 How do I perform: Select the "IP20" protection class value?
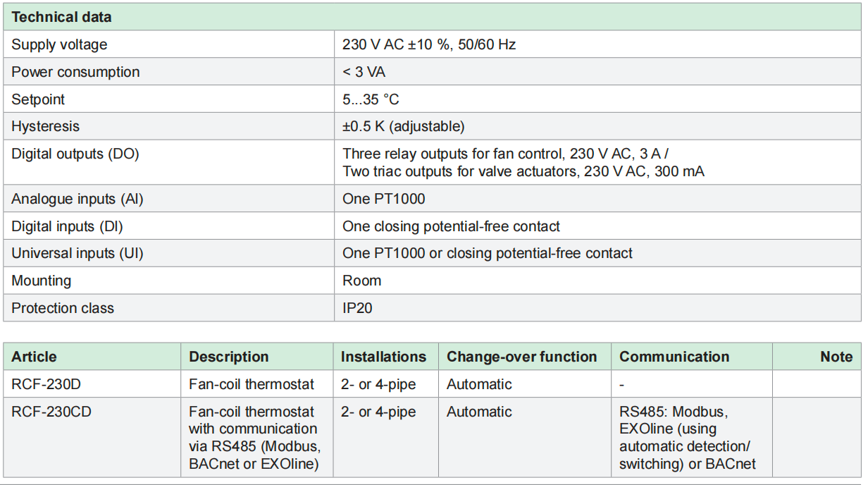tap(357, 308)
